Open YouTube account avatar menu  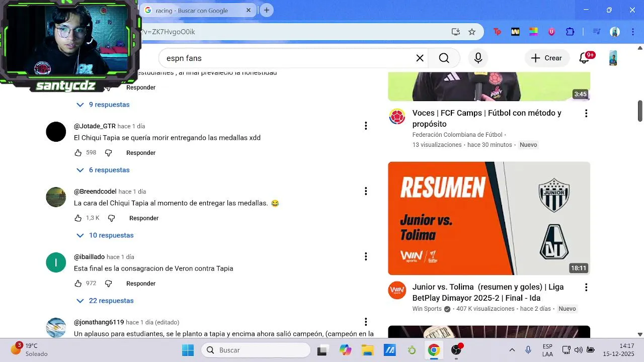click(x=613, y=58)
